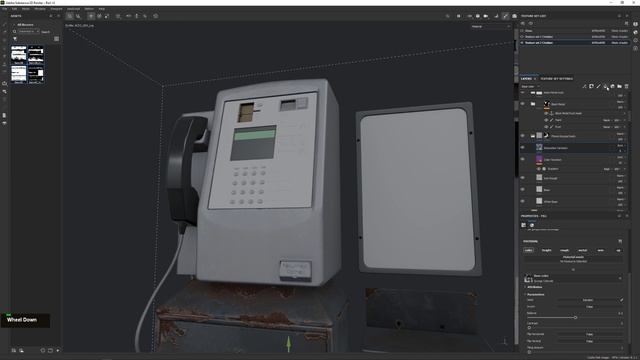The width and height of the screenshot is (640, 360).
Task: Hide the purple Color Variation layer
Action: tap(522, 160)
